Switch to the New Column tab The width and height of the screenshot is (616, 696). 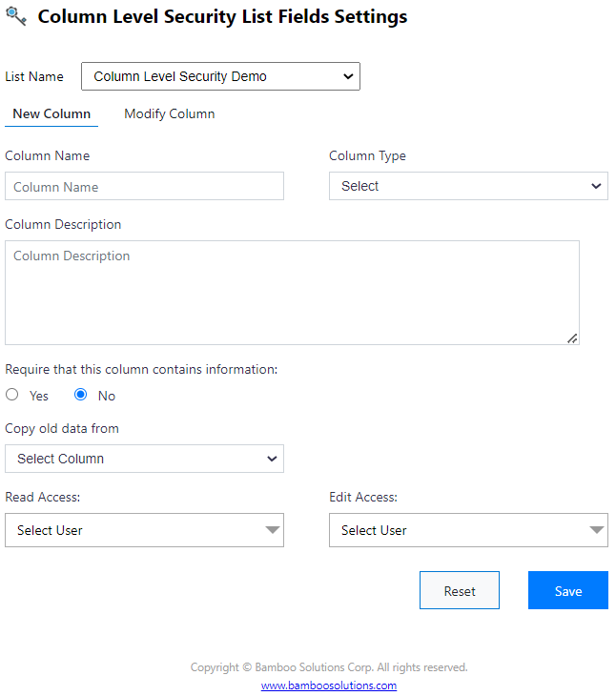point(51,114)
